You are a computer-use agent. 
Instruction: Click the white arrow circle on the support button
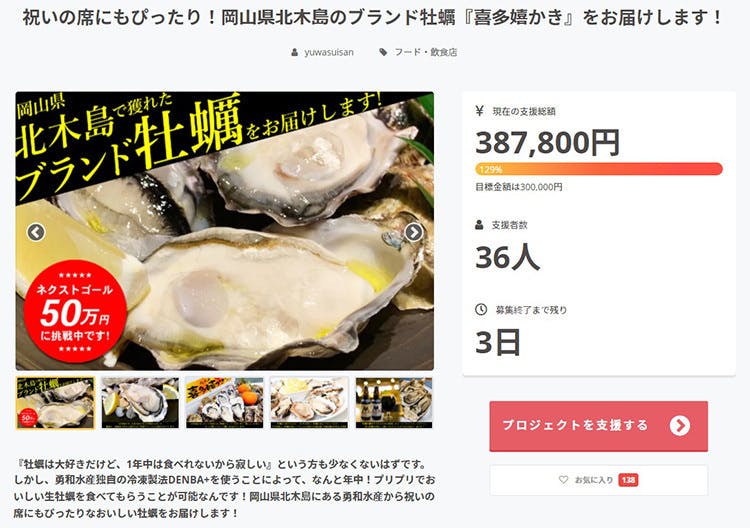coord(680,425)
